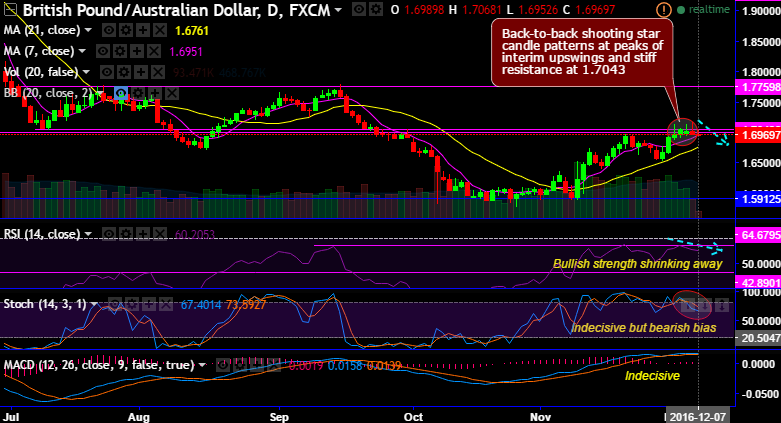Image resolution: width=781 pixels, height=423 pixels.
Task: Add indicator on MA (21, close) with plus
Action: click(142, 30)
